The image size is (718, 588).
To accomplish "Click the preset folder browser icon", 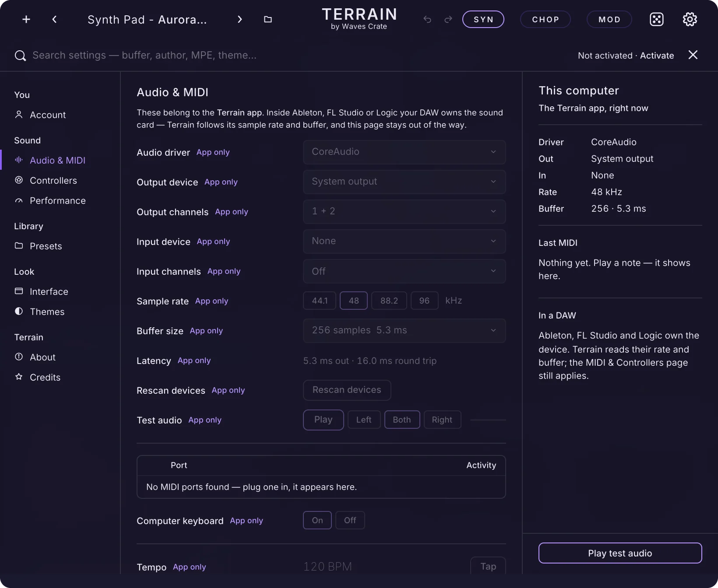I will pos(268,19).
